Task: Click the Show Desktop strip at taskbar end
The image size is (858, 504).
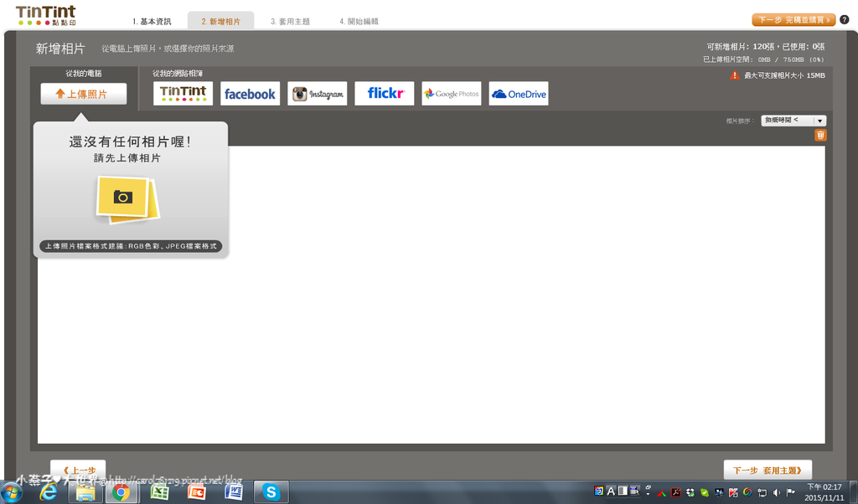Action: click(854, 492)
